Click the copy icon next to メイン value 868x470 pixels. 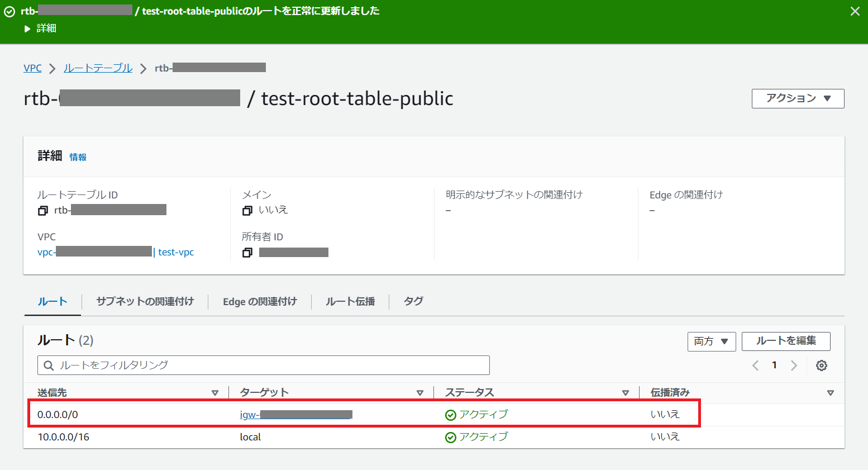point(247,211)
